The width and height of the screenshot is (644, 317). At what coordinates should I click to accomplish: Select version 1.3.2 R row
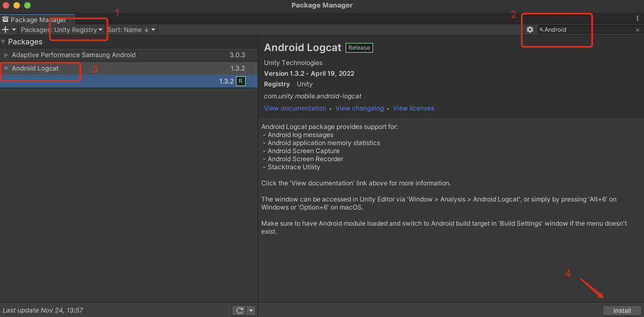(128, 81)
